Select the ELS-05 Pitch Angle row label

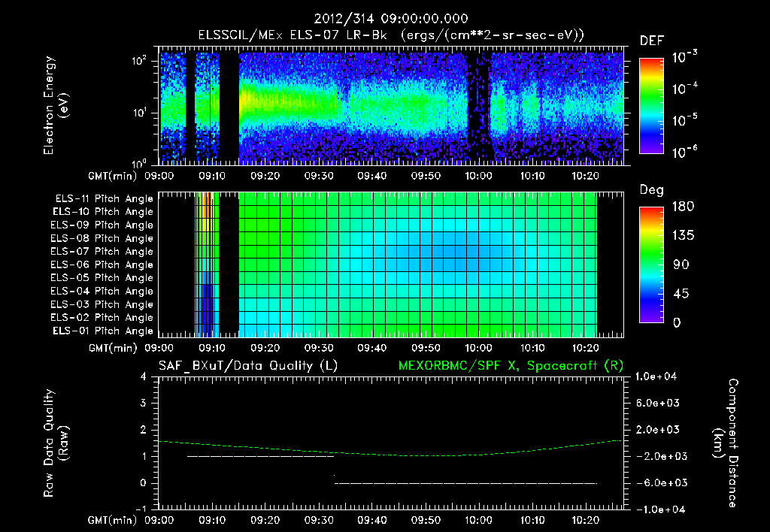click(x=102, y=278)
